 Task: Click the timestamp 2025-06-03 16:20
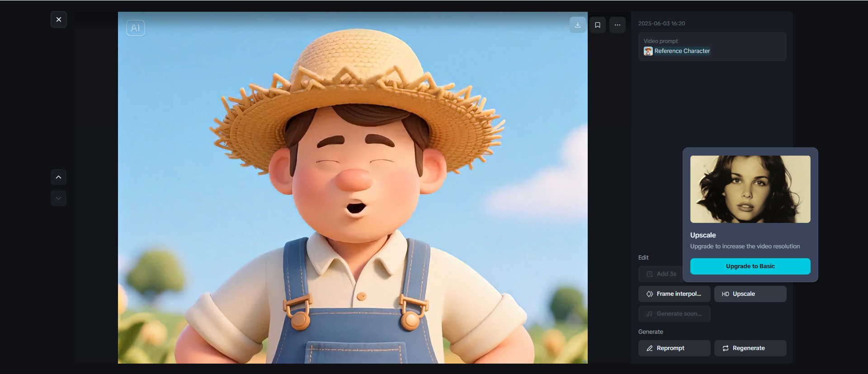661,24
